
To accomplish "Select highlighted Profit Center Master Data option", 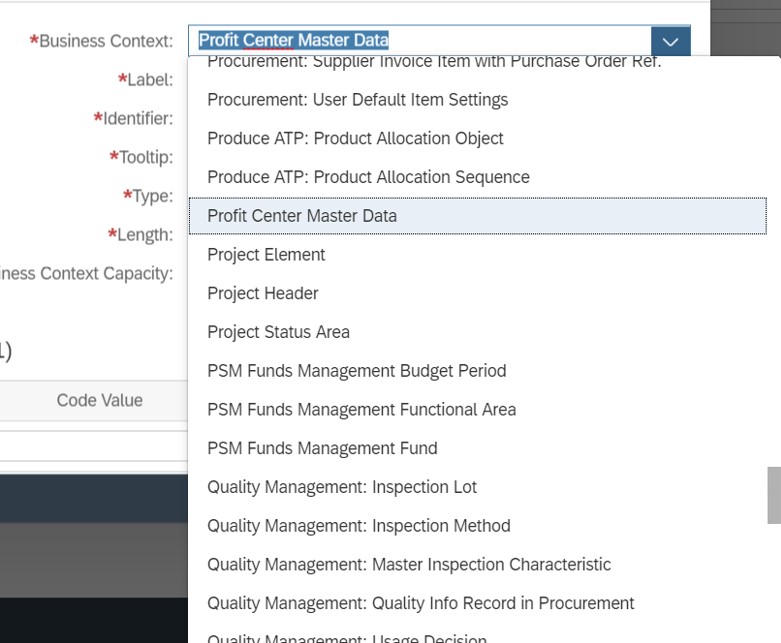I will point(302,216).
